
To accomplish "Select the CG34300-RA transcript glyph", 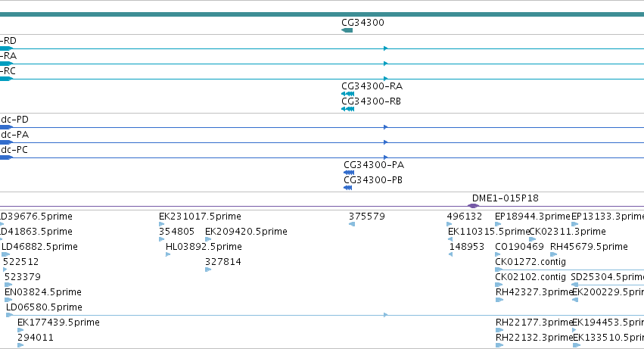I will 348,94.
